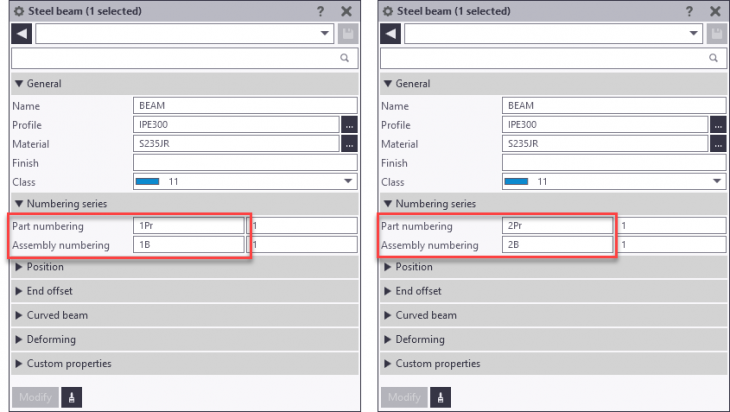Click assembly numbering prefix field 1B
730x412 pixels.
tap(189, 245)
